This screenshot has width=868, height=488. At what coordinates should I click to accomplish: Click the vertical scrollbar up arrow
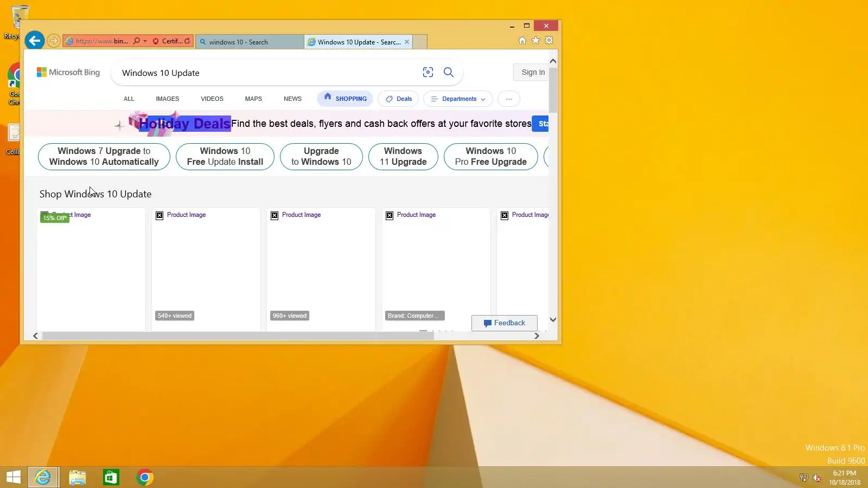553,61
